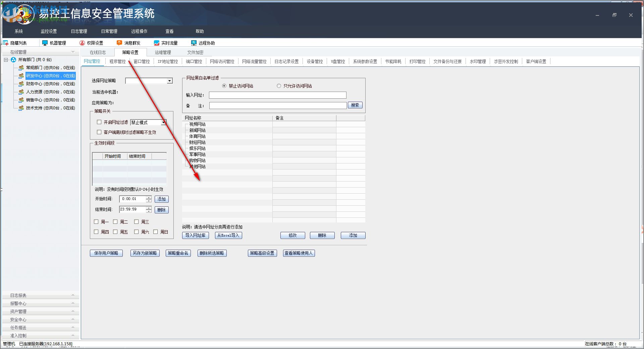Click the 保存用户策略 button

(x=106, y=253)
